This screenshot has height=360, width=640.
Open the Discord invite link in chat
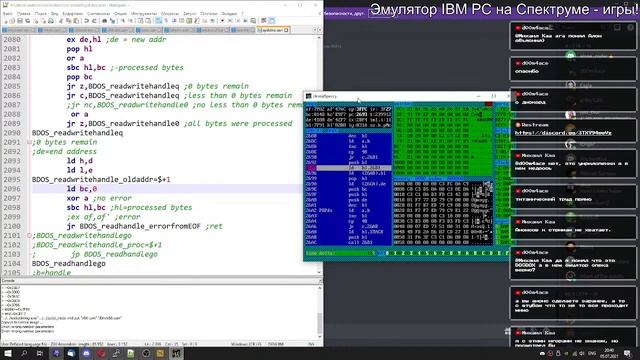[563, 133]
